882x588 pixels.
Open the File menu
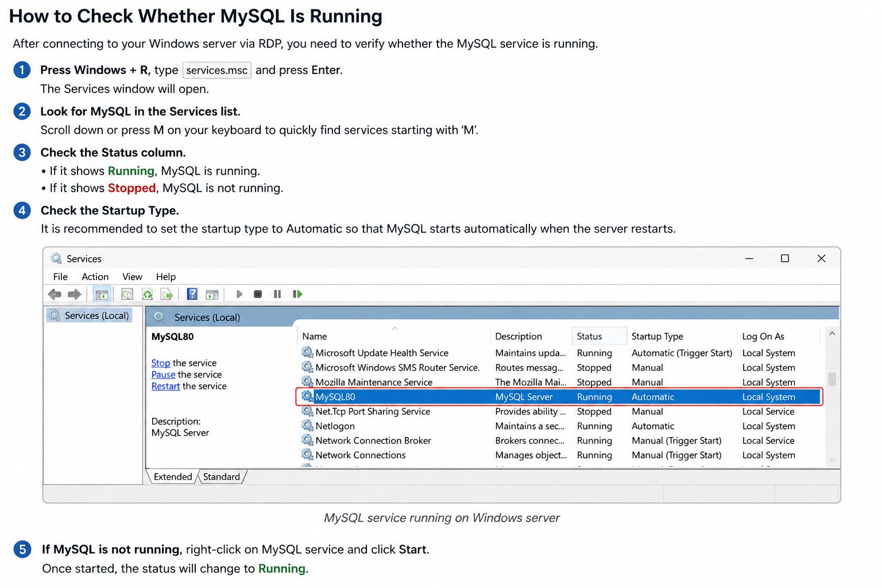60,277
